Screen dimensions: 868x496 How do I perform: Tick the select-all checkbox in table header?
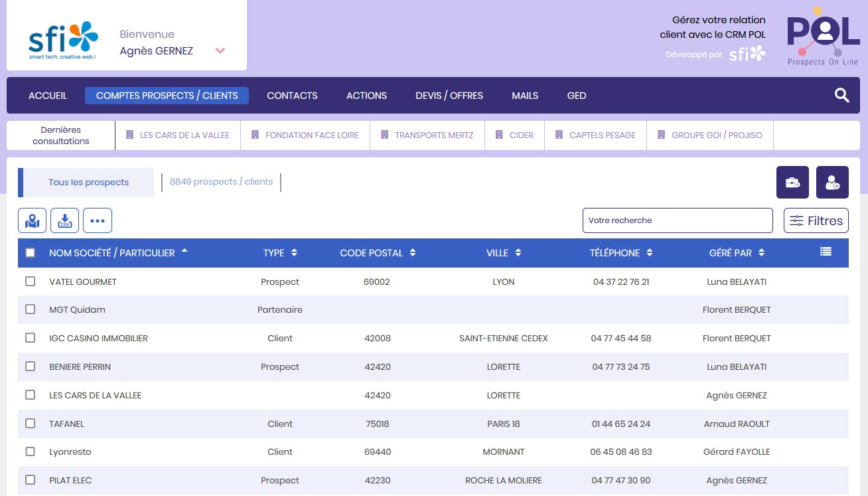point(30,252)
